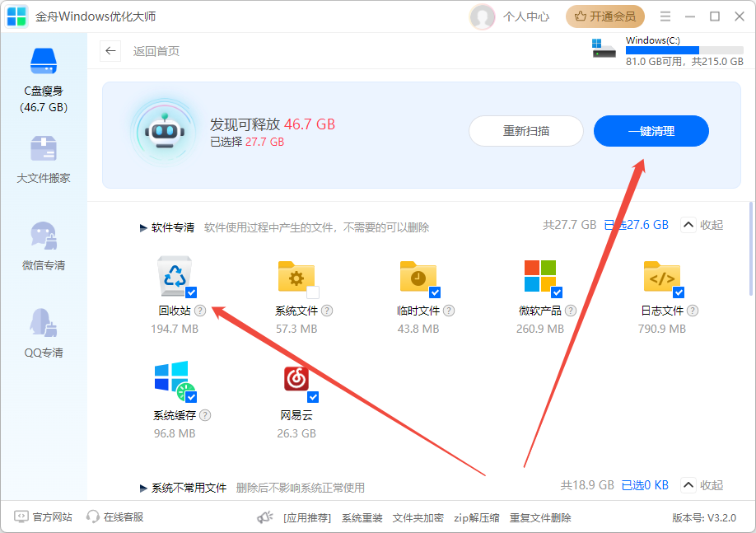Open 在线客服 link
This screenshot has width=756, height=533.
(x=114, y=517)
